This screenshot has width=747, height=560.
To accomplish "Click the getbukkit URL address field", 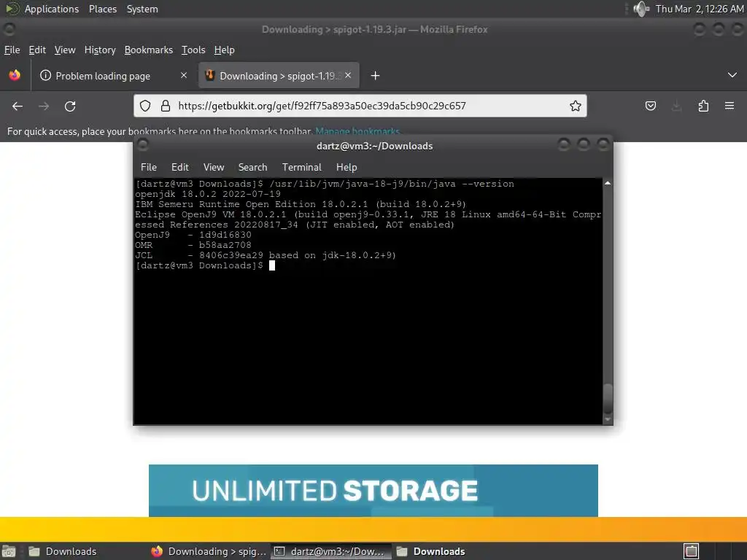I will 360,106.
